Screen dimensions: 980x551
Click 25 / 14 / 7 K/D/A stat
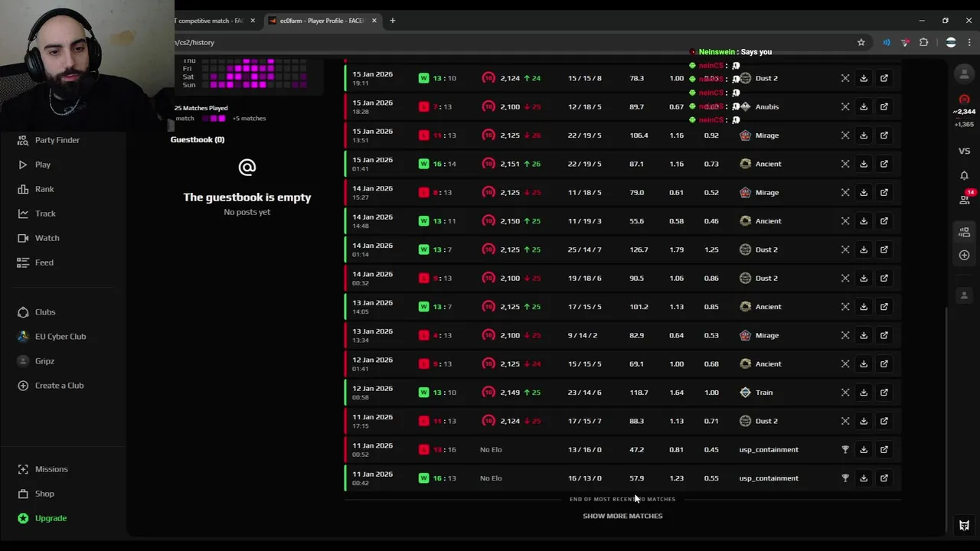click(x=585, y=249)
